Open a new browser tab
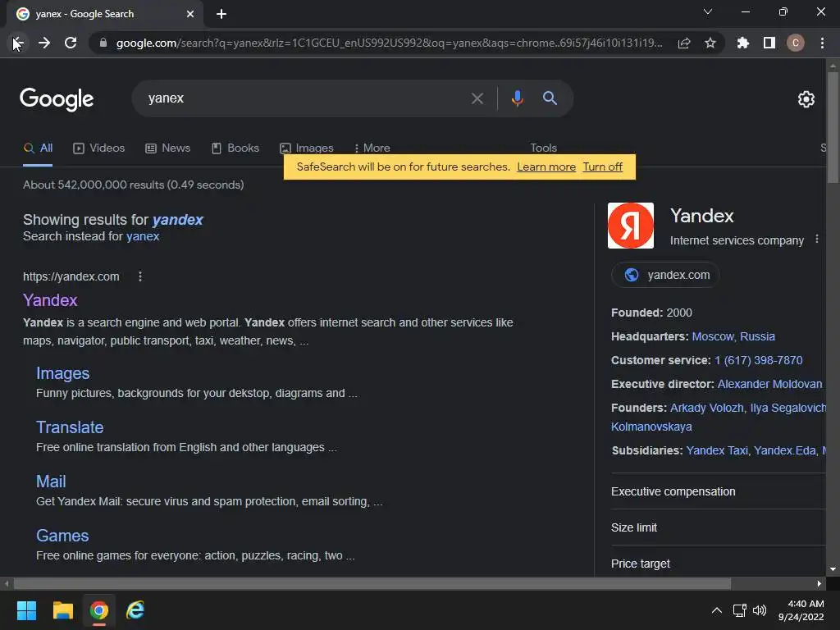Viewport: 840px width, 630px height. [221, 14]
